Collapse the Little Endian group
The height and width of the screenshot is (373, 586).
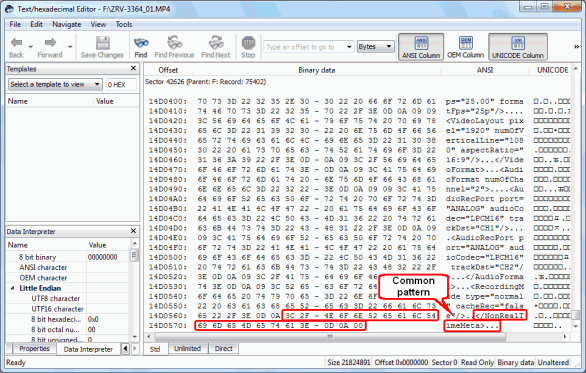pyautogui.click(x=12, y=288)
